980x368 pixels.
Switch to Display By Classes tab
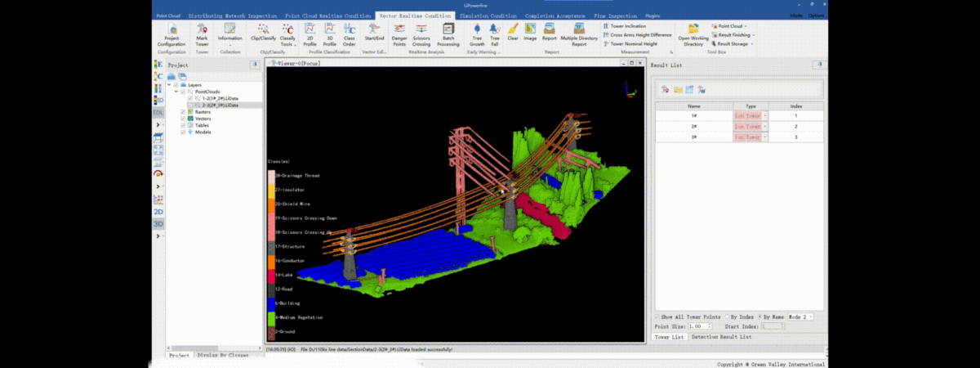click(x=223, y=355)
